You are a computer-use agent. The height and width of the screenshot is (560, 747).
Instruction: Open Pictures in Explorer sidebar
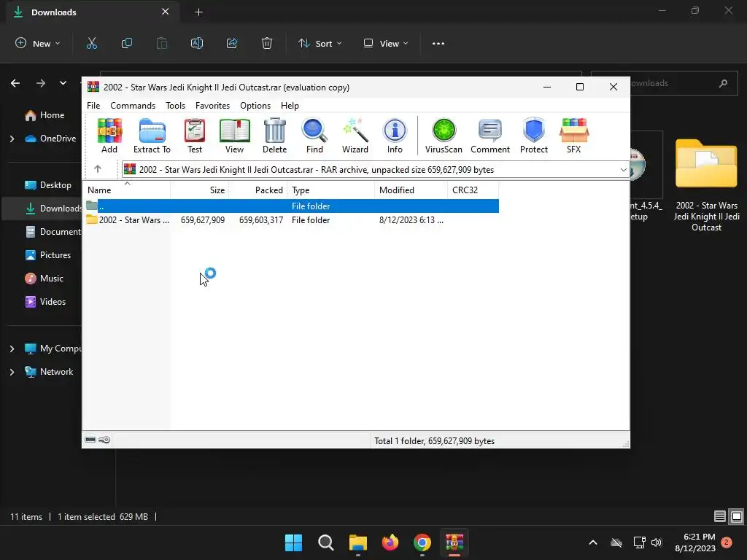point(47,255)
